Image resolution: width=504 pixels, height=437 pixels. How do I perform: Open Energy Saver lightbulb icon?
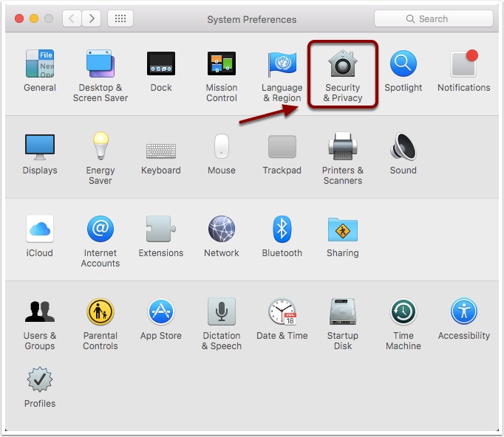click(101, 145)
